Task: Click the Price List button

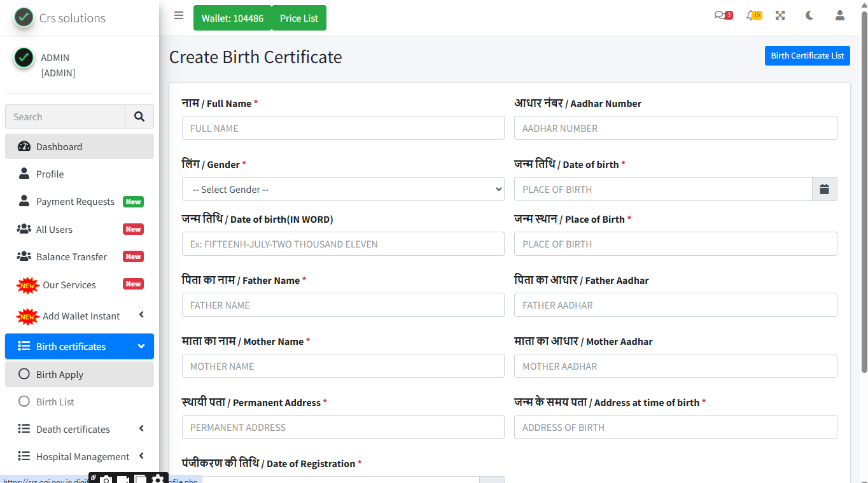Action: click(298, 18)
